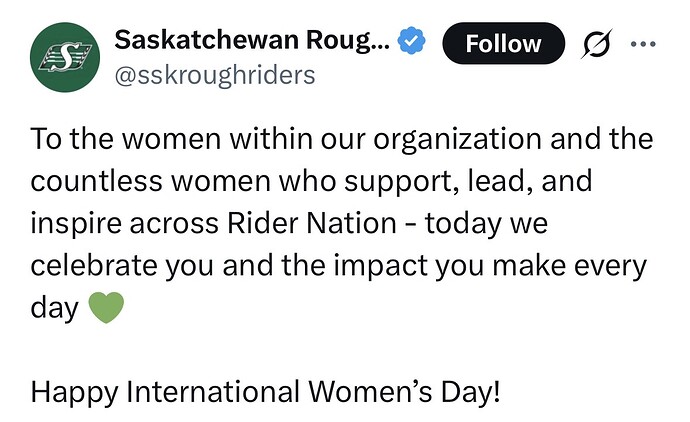Click "Happy International Women's Day!" line

click(x=265, y=389)
